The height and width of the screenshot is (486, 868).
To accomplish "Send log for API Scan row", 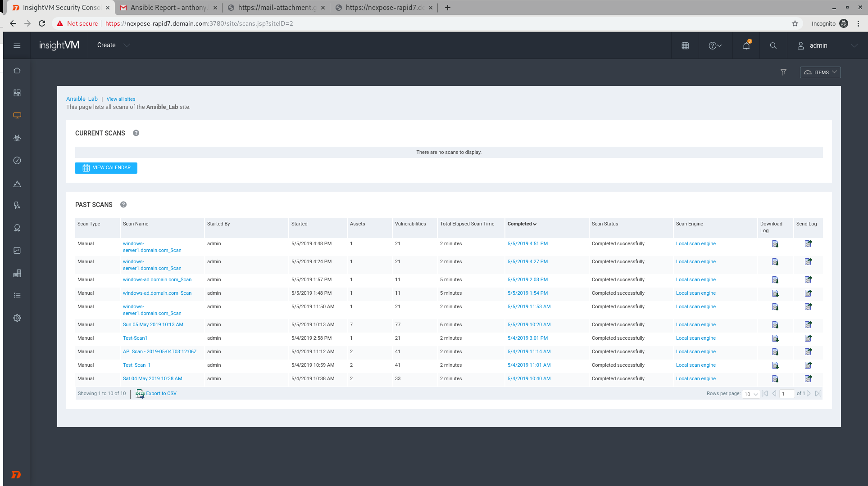I will pos(809,352).
